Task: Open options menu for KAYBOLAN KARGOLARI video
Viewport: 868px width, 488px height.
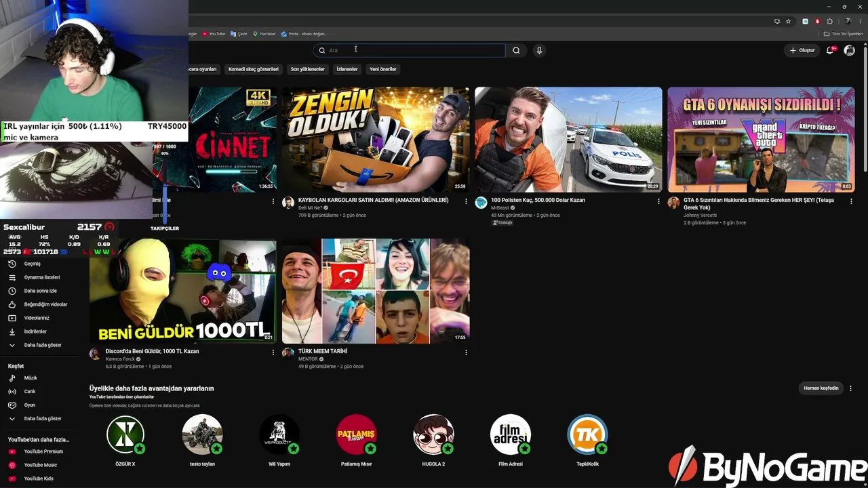Action: tap(466, 201)
